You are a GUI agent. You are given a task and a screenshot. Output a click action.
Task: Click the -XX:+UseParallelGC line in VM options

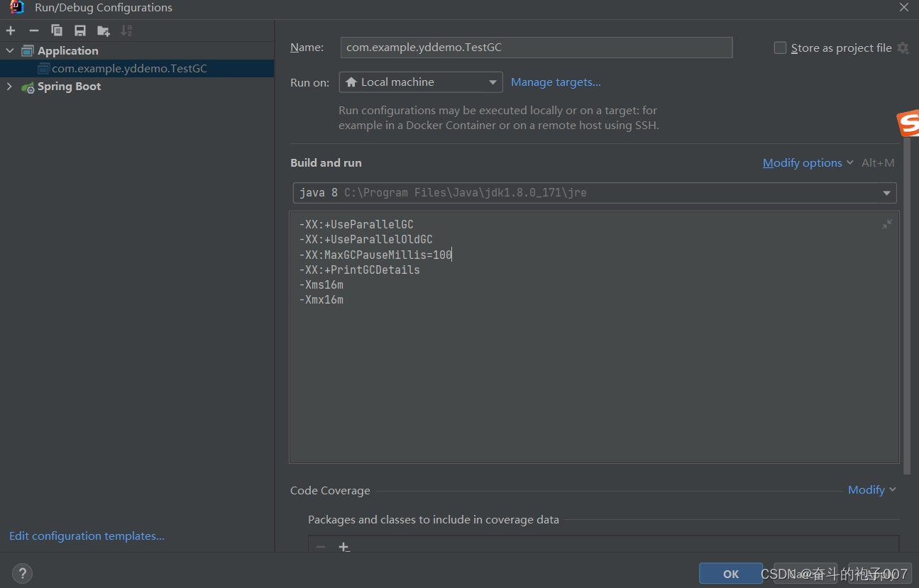[x=356, y=225]
